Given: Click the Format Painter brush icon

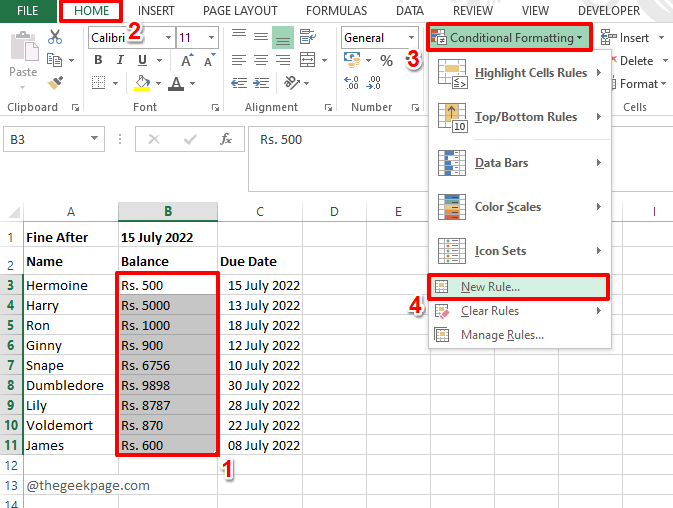Looking at the screenshot, I should coord(55,83).
